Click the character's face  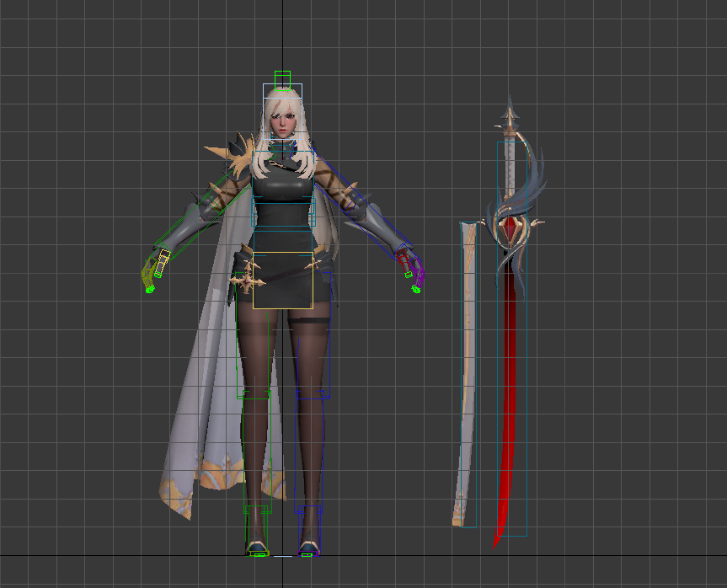tap(282, 122)
